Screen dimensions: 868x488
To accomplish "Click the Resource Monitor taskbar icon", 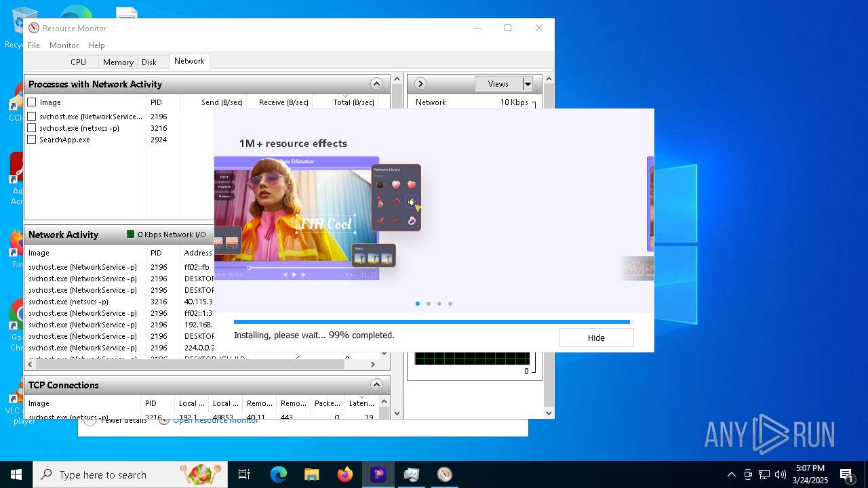I will (445, 474).
